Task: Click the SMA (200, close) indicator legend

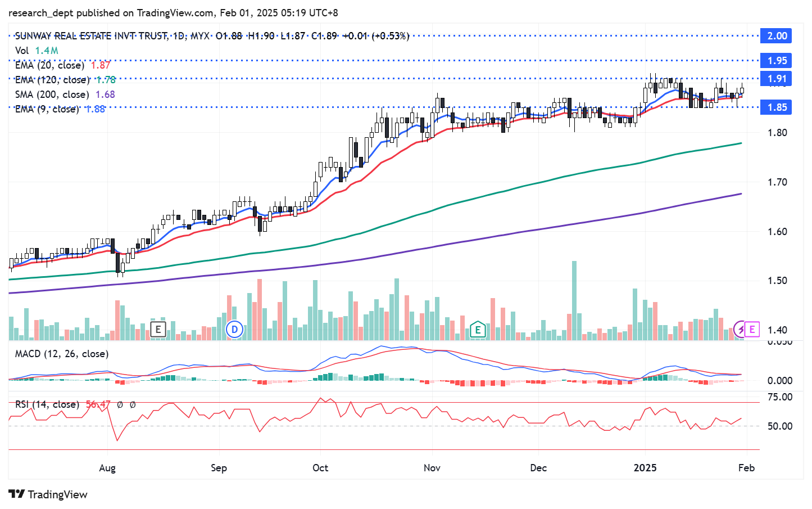Action: click(52, 94)
